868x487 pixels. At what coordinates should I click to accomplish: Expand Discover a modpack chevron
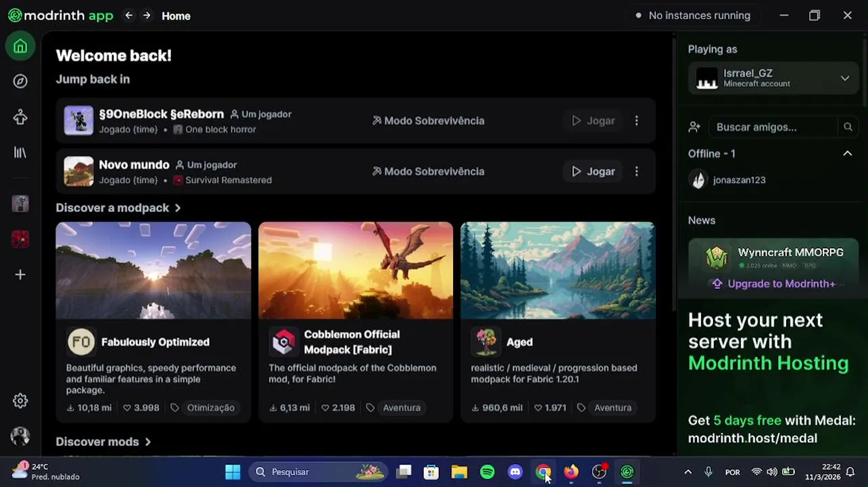coord(177,208)
